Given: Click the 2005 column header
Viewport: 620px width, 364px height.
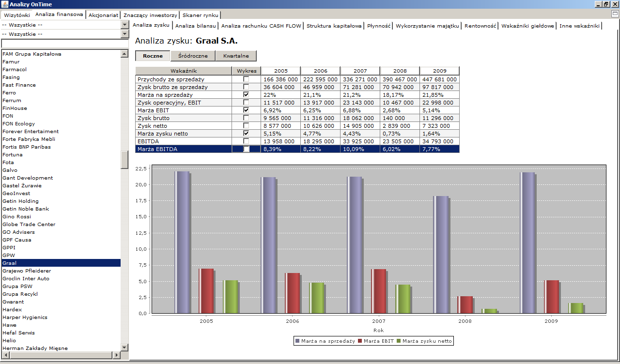Looking at the screenshot, I should [280, 71].
